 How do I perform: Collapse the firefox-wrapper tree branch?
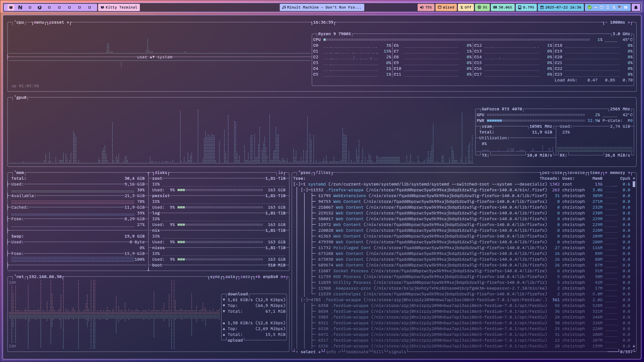(305, 190)
